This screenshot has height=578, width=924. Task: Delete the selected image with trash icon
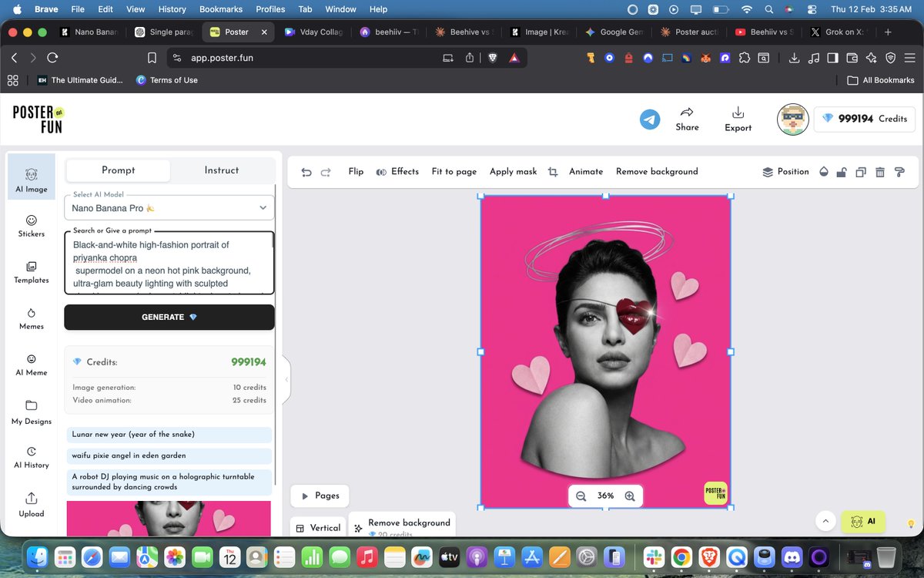pyautogui.click(x=880, y=172)
